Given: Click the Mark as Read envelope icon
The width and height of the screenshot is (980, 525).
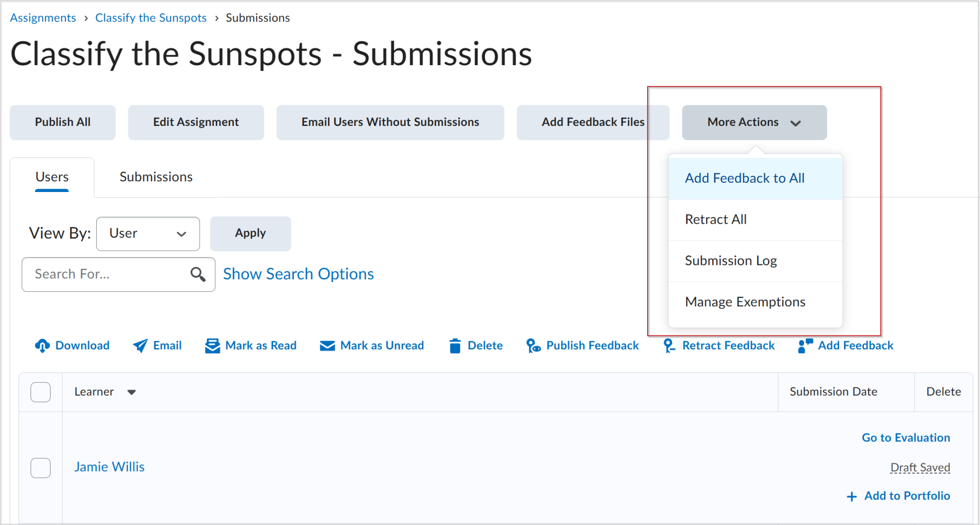Looking at the screenshot, I should click(212, 346).
